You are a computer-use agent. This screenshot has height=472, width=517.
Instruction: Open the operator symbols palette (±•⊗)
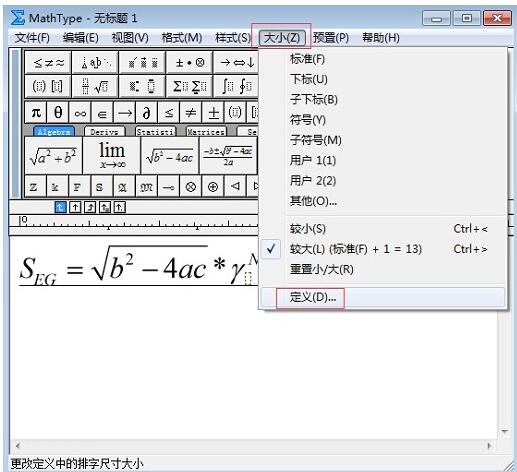click(x=189, y=62)
